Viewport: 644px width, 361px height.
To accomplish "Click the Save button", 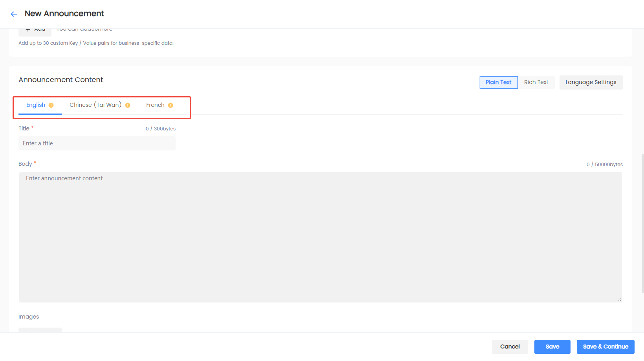I will point(552,347).
